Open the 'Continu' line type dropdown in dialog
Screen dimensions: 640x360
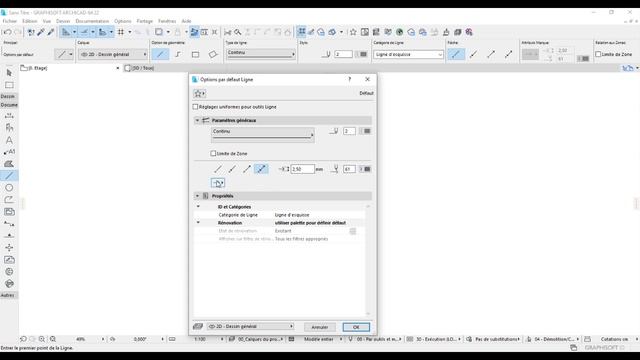pyautogui.click(x=262, y=135)
